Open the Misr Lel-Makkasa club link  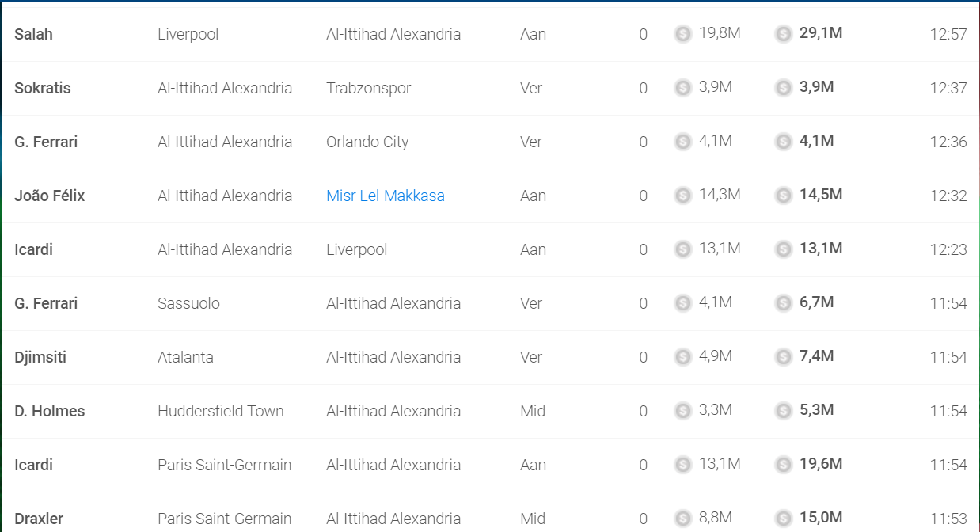(x=386, y=196)
